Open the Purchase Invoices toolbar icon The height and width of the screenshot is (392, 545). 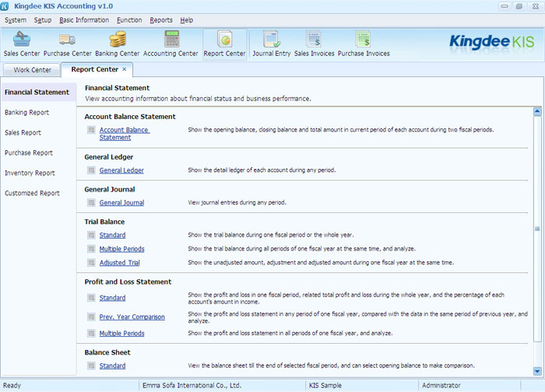tap(364, 39)
